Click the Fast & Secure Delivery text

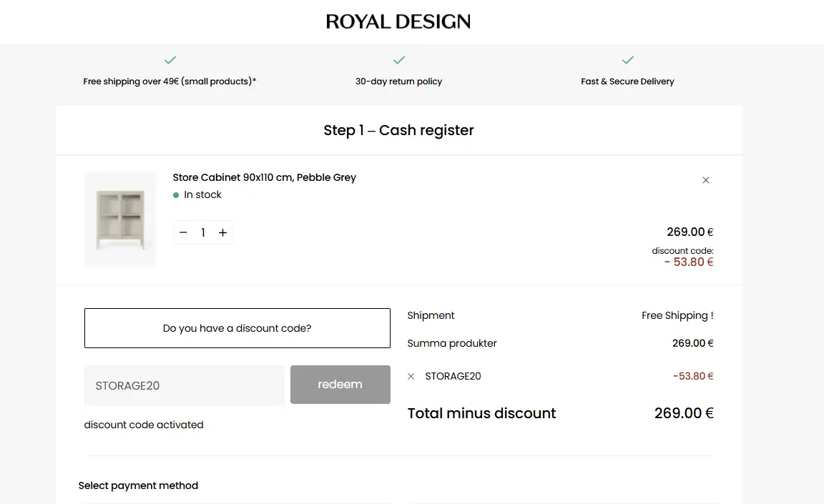pyautogui.click(x=627, y=81)
